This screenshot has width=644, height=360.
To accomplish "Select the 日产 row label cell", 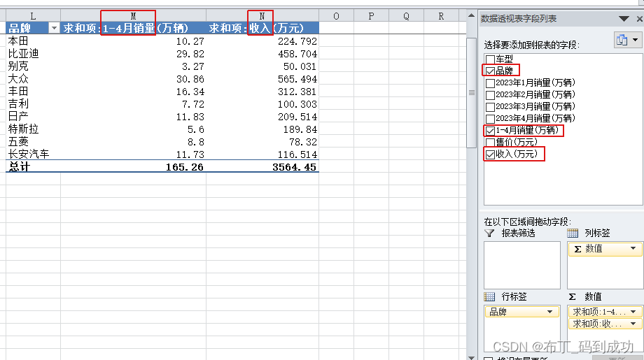I will [x=33, y=117].
